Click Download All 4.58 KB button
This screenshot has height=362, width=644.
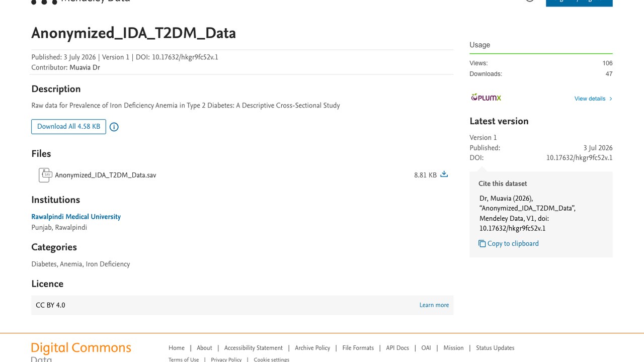coord(68,127)
